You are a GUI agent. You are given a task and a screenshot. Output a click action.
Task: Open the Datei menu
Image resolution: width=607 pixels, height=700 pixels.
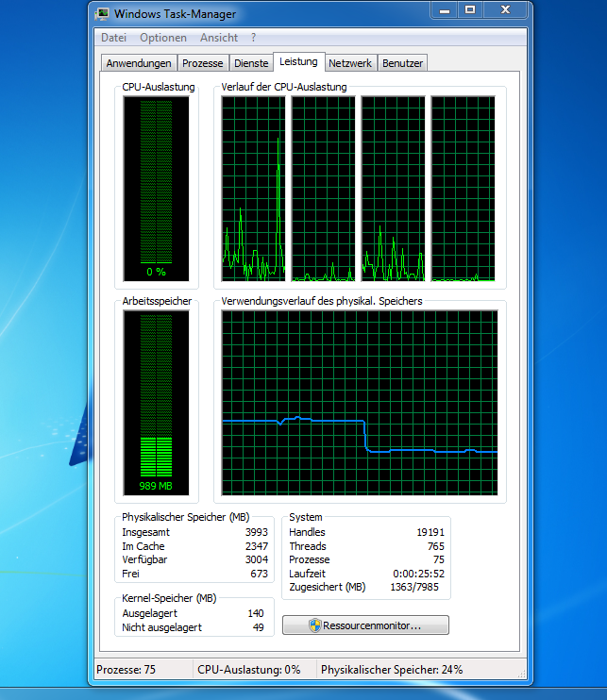click(114, 38)
